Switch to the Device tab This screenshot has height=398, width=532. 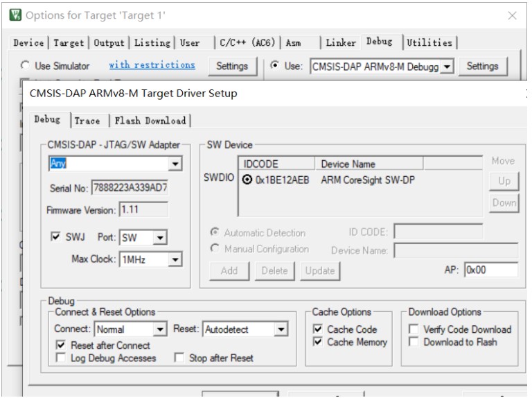[x=28, y=43]
